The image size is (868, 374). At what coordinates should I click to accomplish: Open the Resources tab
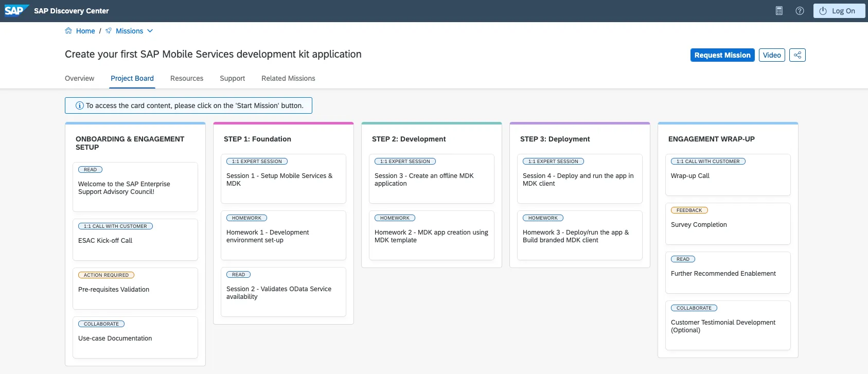[187, 78]
